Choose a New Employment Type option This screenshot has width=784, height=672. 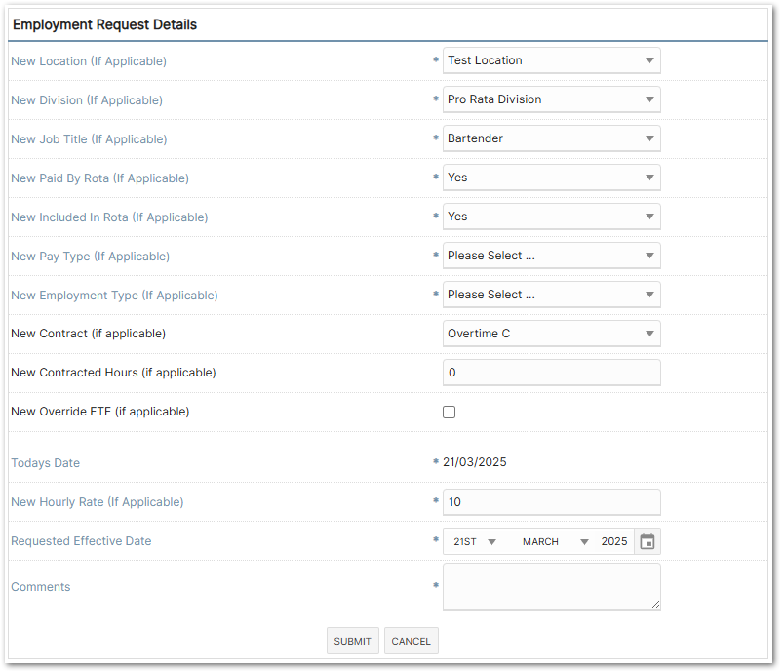point(551,295)
